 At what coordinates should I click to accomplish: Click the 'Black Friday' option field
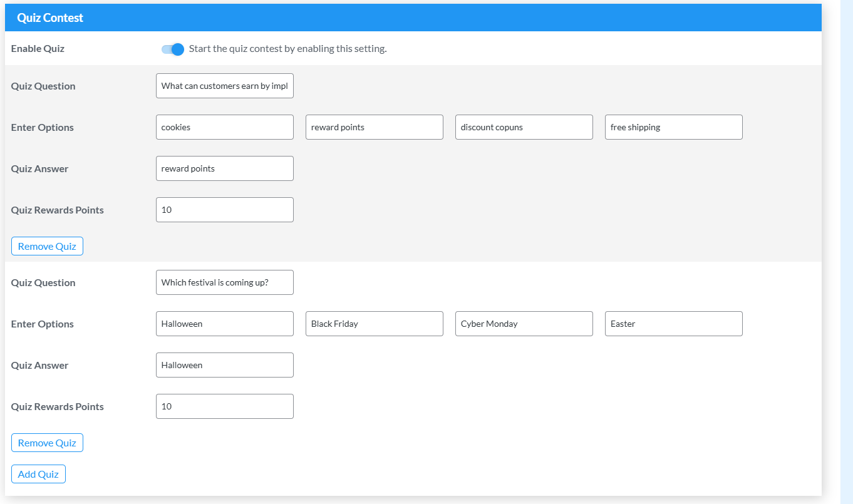click(374, 324)
